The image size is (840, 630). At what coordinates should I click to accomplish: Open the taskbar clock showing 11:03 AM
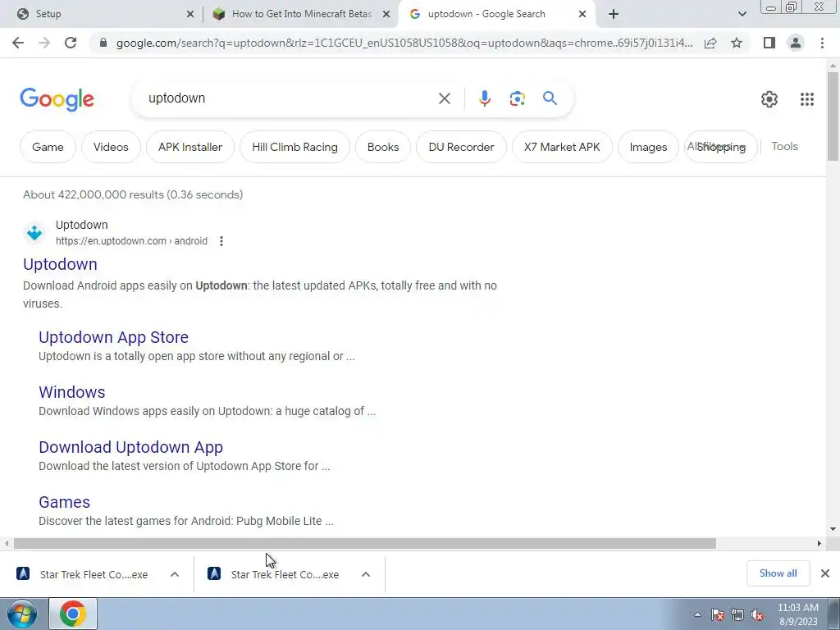[x=797, y=614]
